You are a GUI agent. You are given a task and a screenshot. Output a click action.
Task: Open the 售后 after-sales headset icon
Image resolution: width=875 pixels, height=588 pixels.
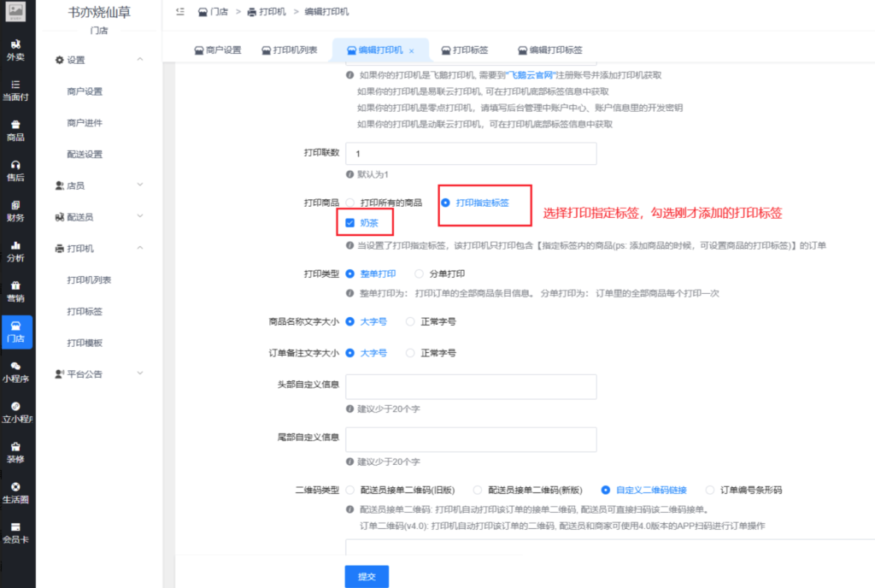[x=16, y=169]
